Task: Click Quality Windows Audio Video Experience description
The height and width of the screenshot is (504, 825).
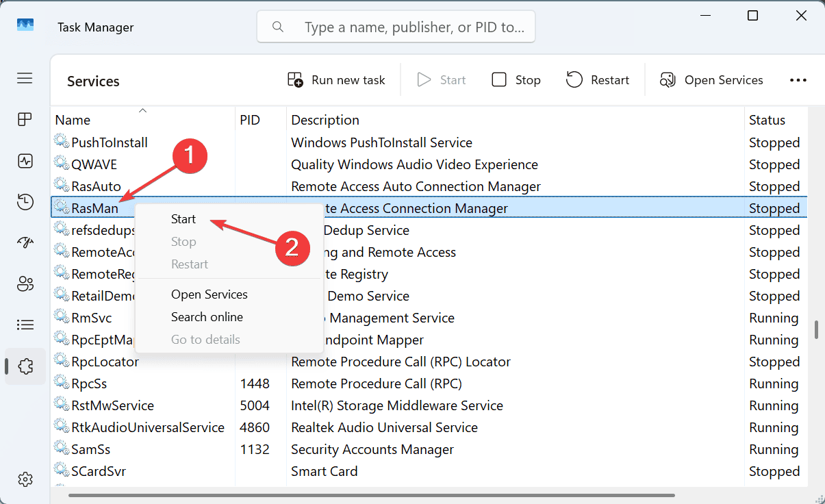Action: click(414, 164)
